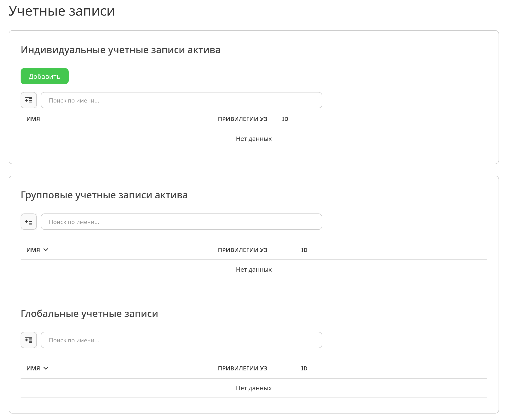This screenshot has width=506, height=420.
Task: Click ПРИВИЛЕГИИ УЗ header in global accounts table
Action: coord(242,368)
